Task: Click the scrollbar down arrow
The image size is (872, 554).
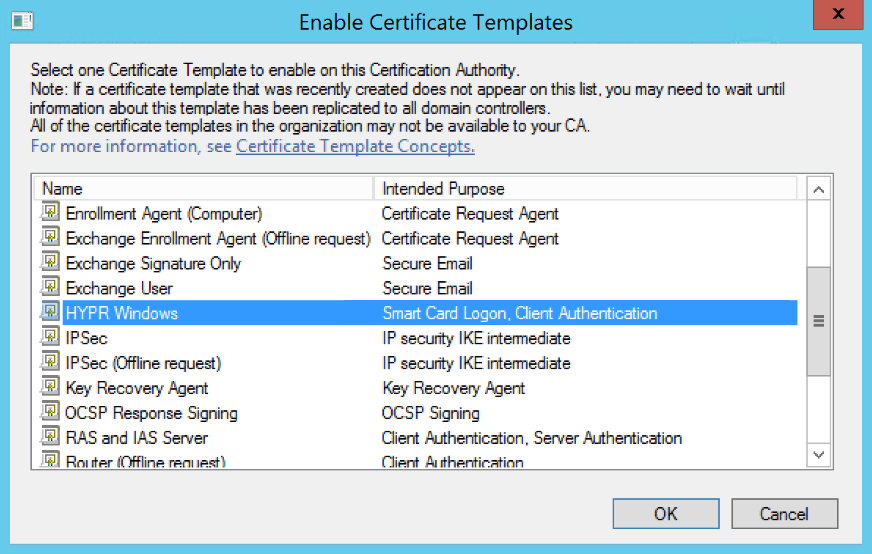Action: (819, 455)
